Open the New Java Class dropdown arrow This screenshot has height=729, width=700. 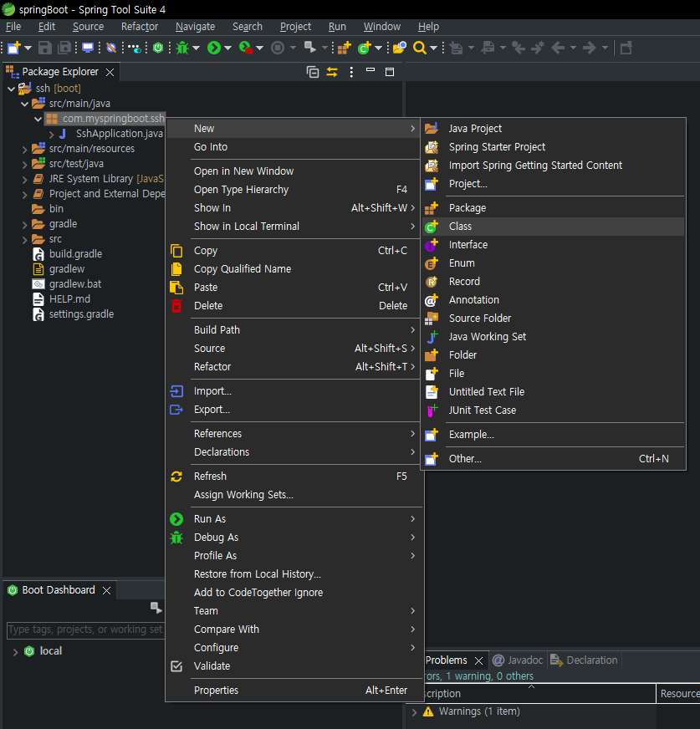pos(378,48)
